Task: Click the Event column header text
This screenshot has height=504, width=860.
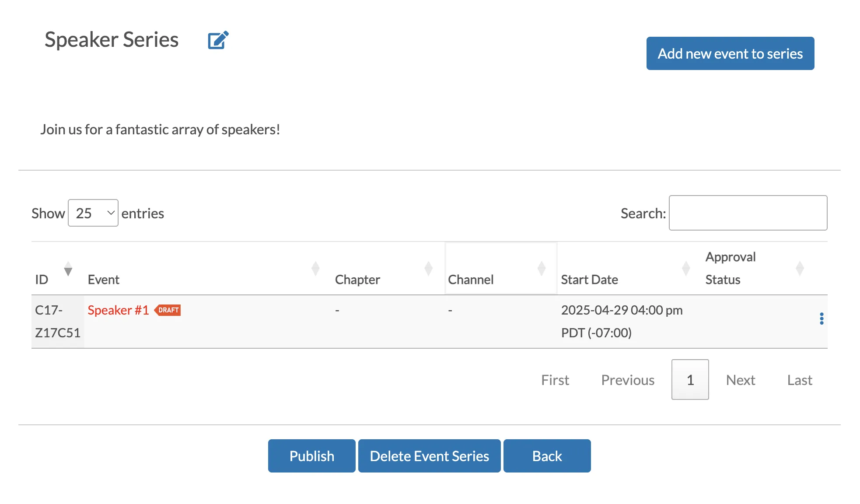Action: 103,280
